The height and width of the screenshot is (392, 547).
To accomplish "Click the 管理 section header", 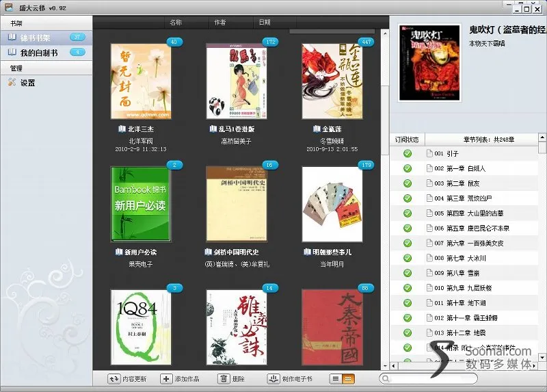I will tap(46, 68).
